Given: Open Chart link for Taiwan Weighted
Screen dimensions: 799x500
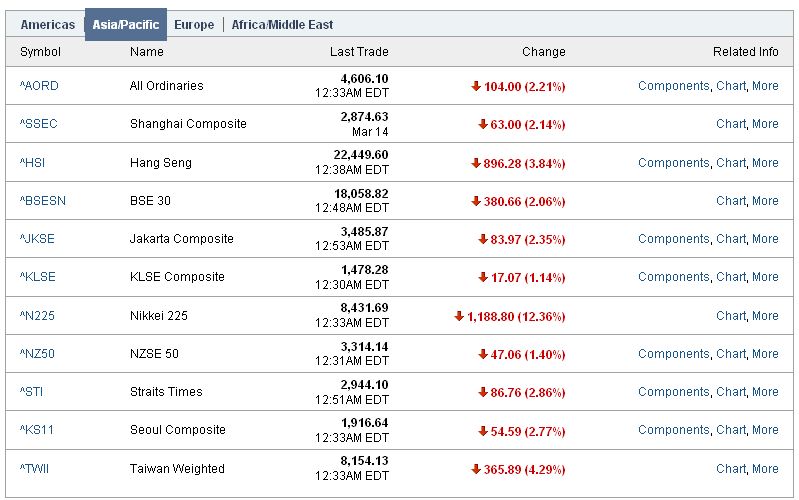Looking at the screenshot, I should coord(731,468).
